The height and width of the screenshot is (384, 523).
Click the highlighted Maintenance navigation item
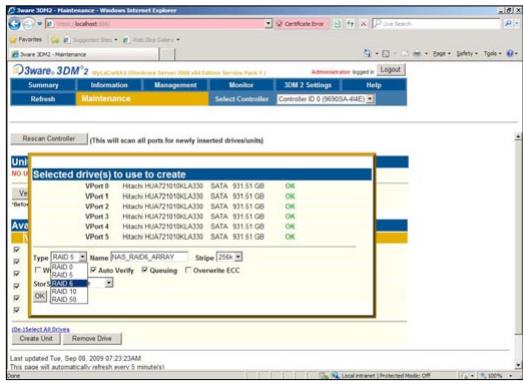142,99
